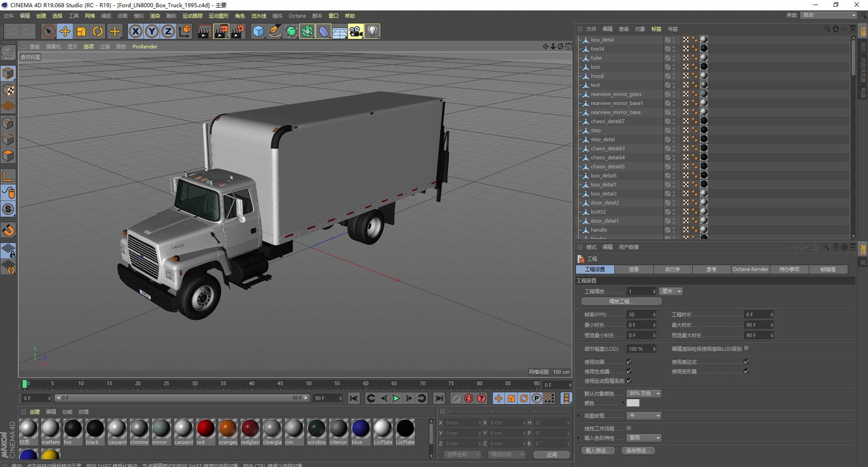Image resolution: width=868 pixels, height=467 pixels.
Task: Open the spline Pen tool
Action: coord(274,31)
